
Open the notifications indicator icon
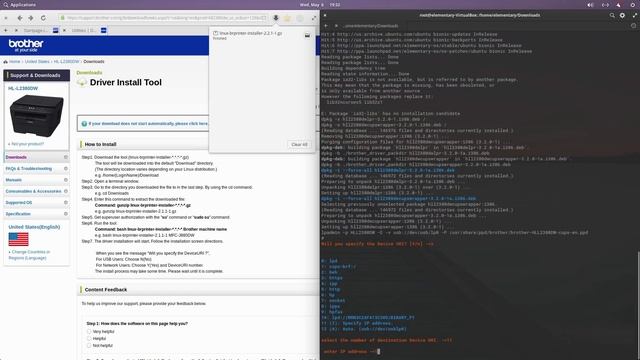(x=619, y=5)
